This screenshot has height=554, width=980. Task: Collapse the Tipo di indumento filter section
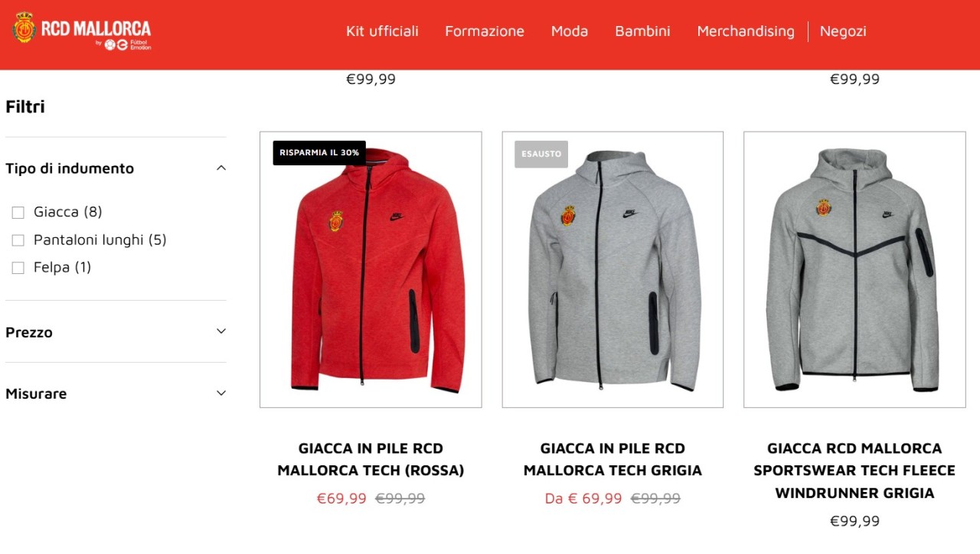pyautogui.click(x=221, y=168)
